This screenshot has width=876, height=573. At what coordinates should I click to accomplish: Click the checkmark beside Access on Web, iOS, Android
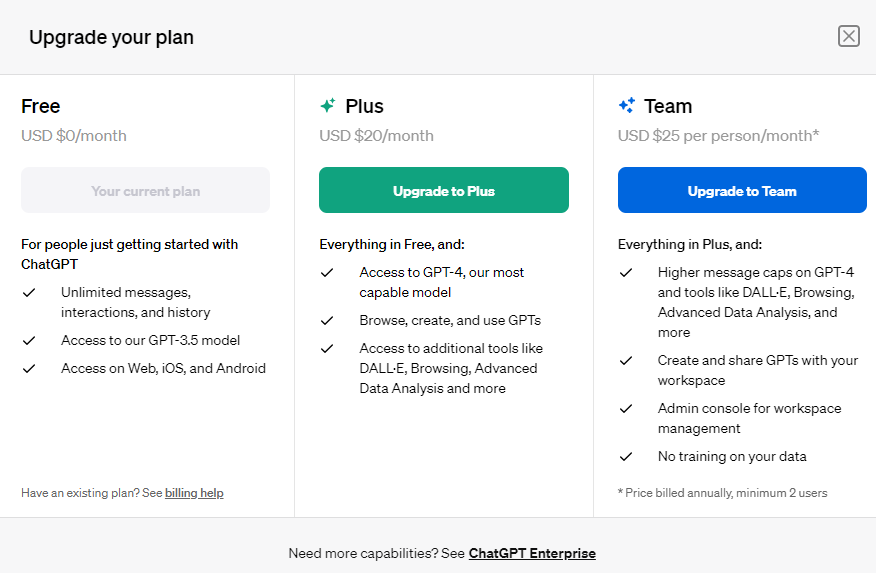point(29,369)
